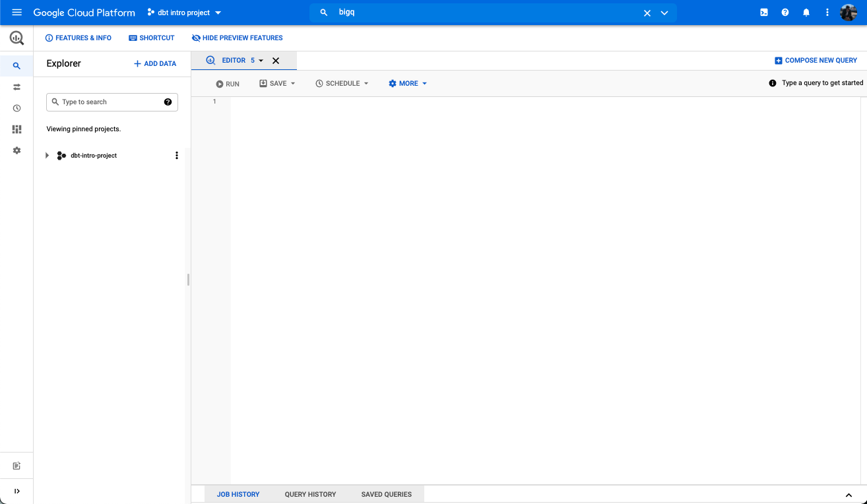Open actions menu for dbt-intro-project
Screen dimensions: 867x504
(176, 156)
